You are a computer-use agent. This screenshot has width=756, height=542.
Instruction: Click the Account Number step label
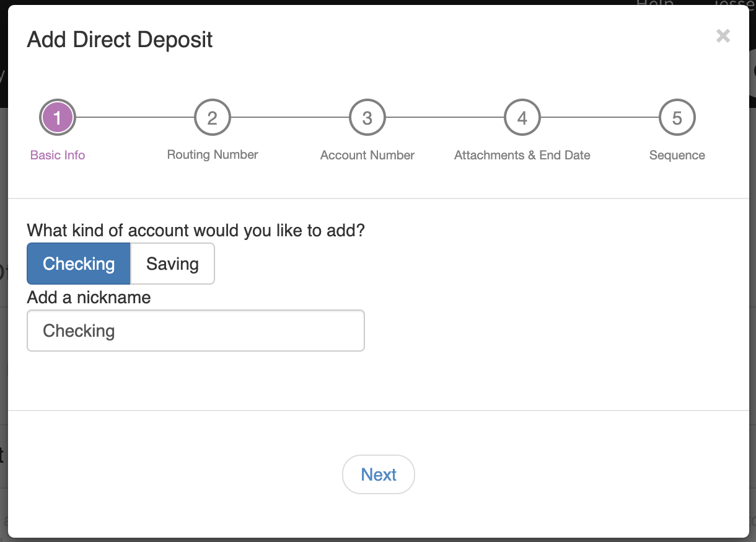coord(367,155)
